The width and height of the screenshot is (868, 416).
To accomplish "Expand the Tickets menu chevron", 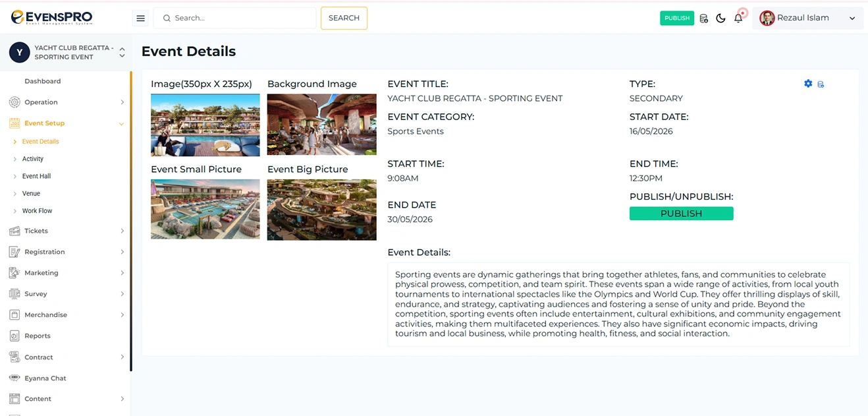I will pyautogui.click(x=122, y=231).
